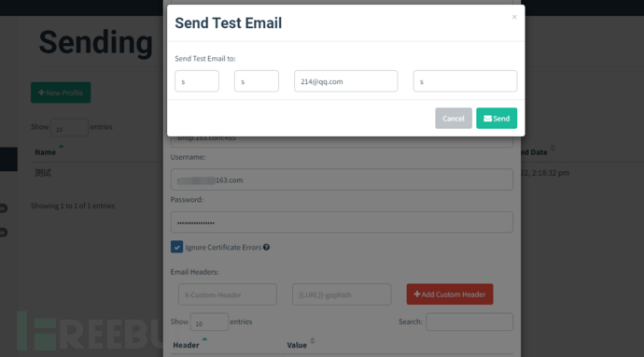This screenshot has width=644, height=357.
Task: Sort by the Value column arrows
Action: tap(313, 340)
